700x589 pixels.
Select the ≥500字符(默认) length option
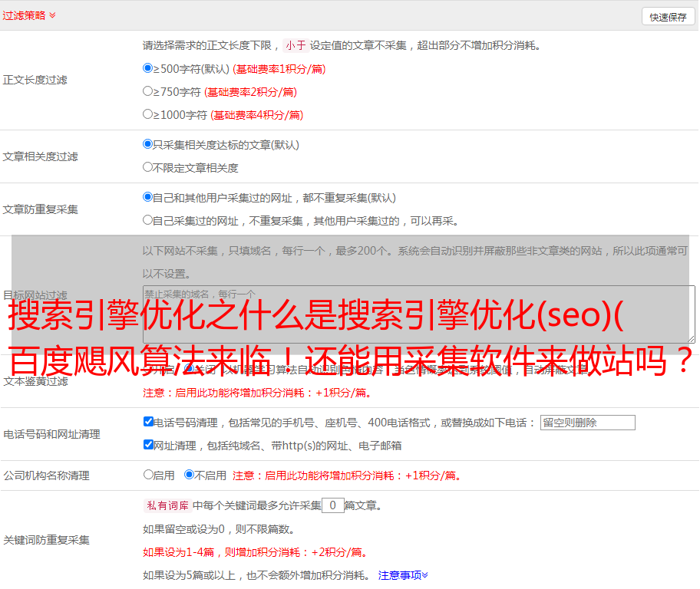[147, 68]
